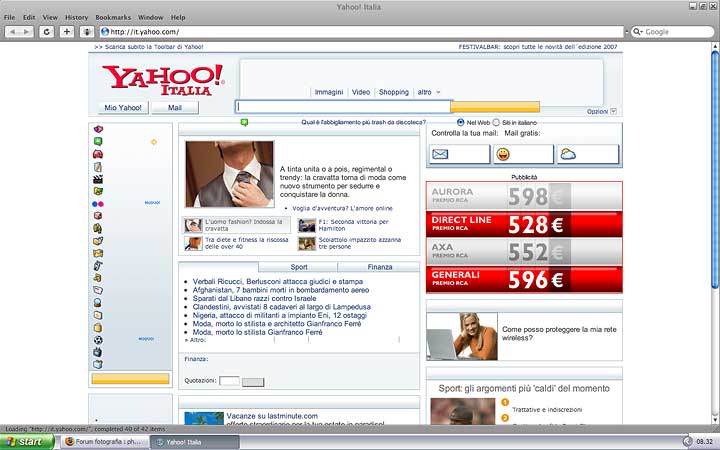Click the tray arrow beside the clock
The width and height of the screenshot is (720, 450).
coord(687,442)
